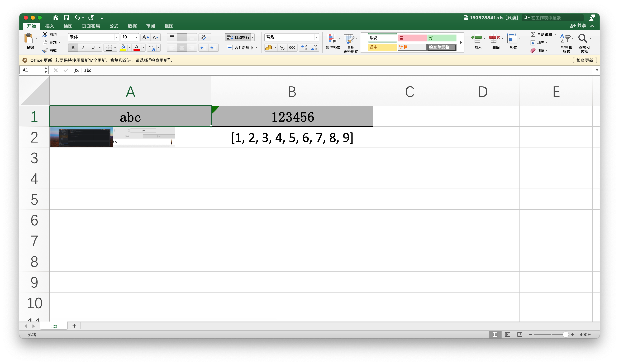The width and height of the screenshot is (619, 364).
Task: Copy selection with the copy icon
Action: coord(45,42)
